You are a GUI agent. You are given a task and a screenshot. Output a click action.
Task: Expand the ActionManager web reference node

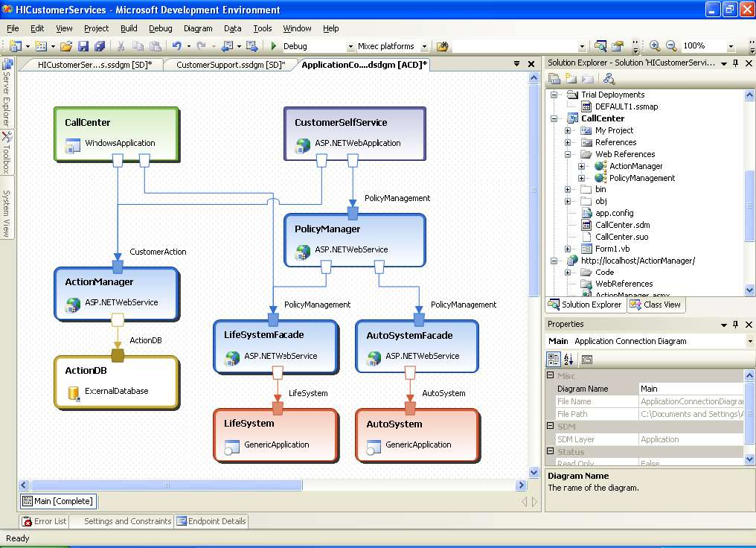tap(582, 167)
